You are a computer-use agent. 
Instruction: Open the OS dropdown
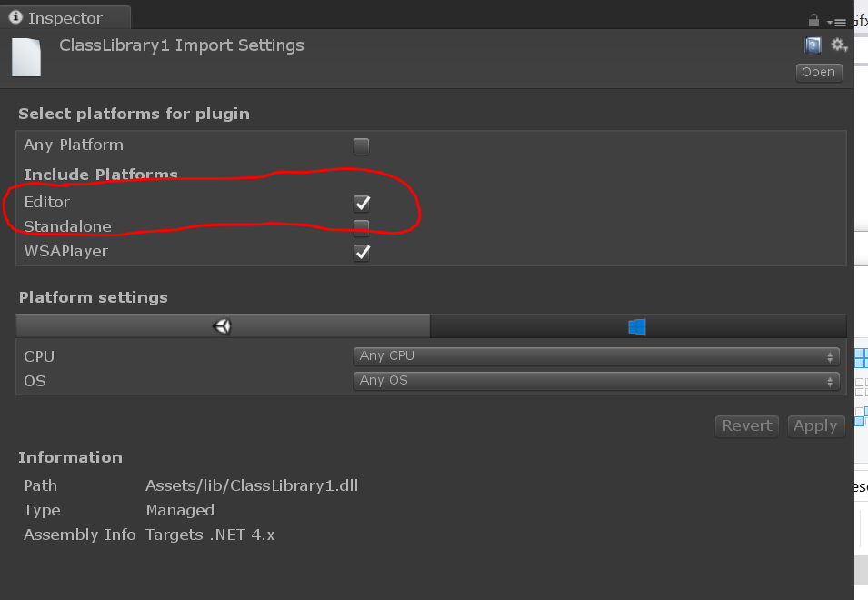596,381
